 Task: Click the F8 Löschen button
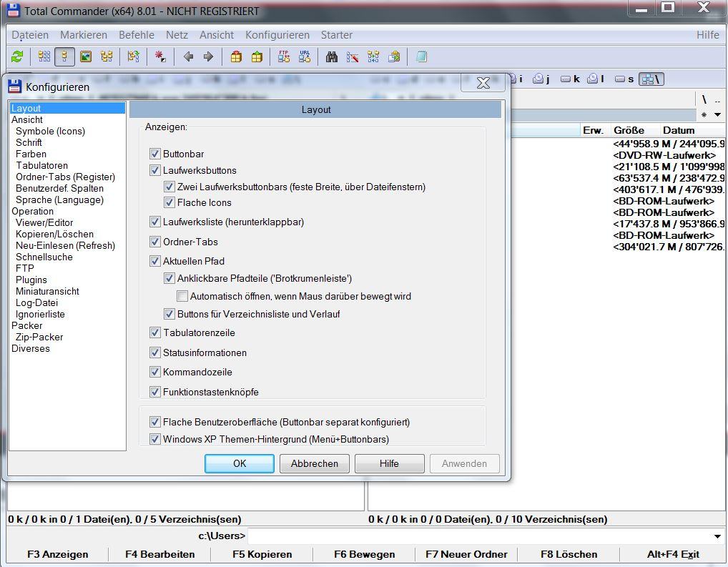(x=569, y=554)
